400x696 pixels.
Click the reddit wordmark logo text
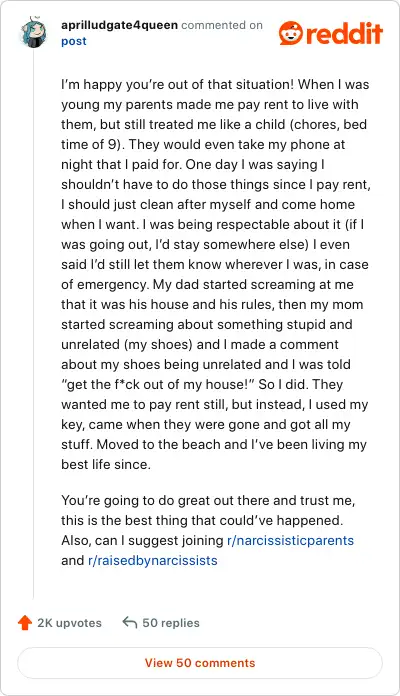coord(344,33)
